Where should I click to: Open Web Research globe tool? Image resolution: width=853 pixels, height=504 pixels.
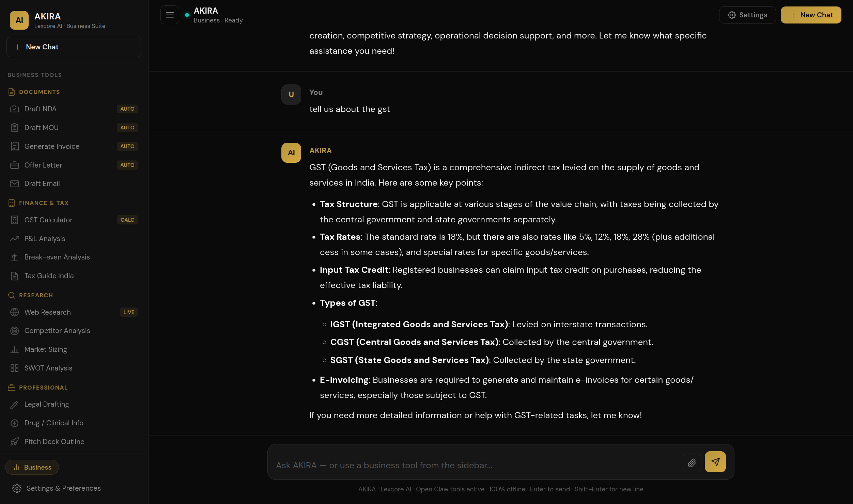(x=74, y=312)
